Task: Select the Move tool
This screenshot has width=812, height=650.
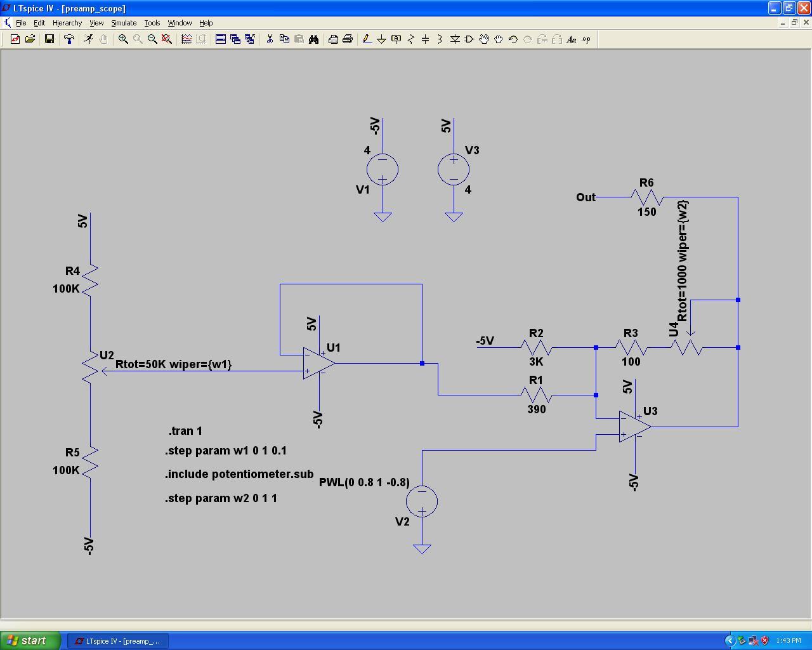Action: [x=483, y=39]
